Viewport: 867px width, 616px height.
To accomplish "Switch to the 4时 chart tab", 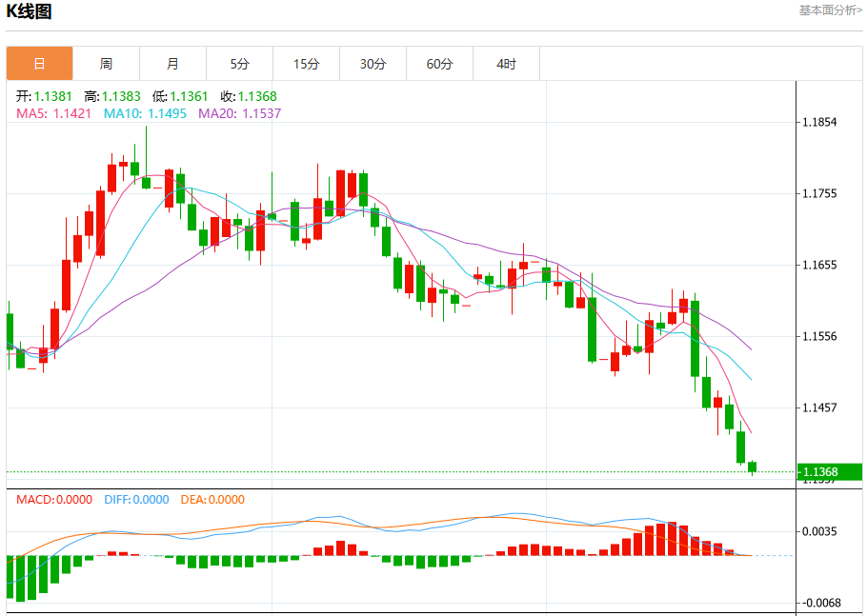I will [x=507, y=64].
